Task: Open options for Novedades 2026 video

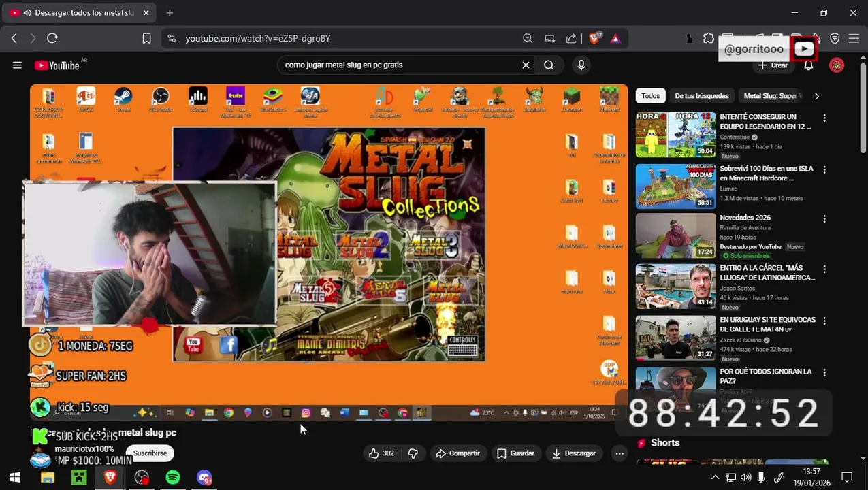Action: point(824,219)
